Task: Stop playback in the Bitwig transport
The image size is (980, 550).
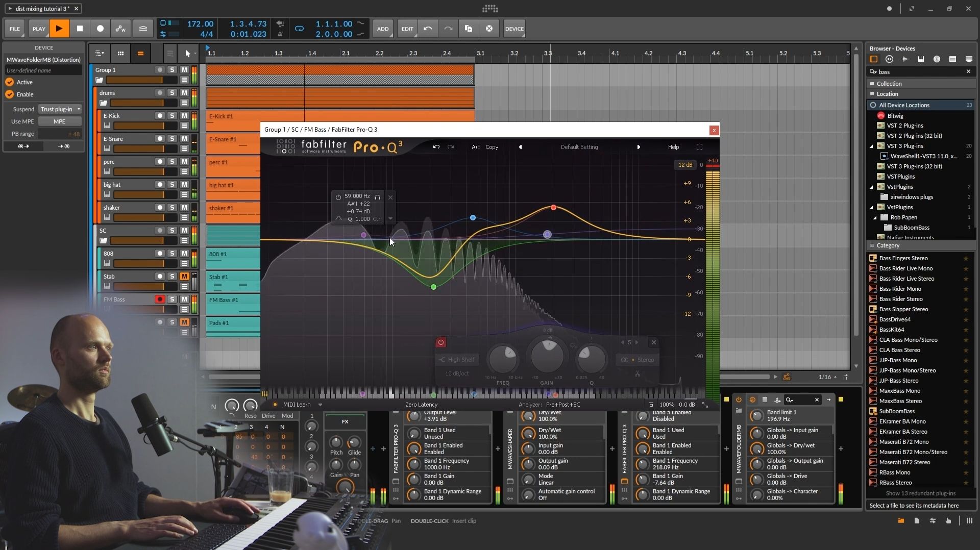Action: click(80, 29)
